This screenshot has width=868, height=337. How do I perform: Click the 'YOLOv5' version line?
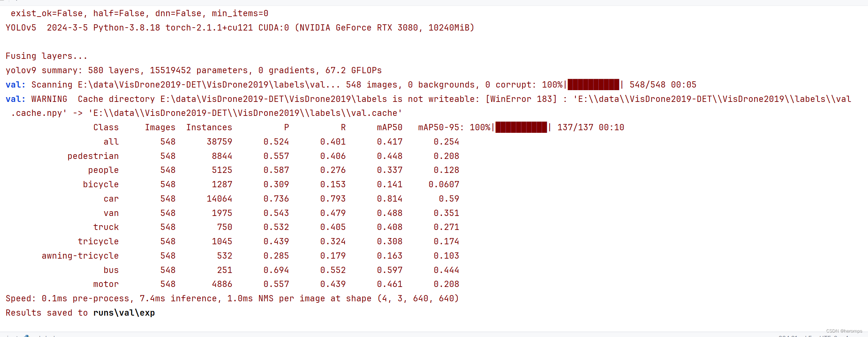[240, 28]
